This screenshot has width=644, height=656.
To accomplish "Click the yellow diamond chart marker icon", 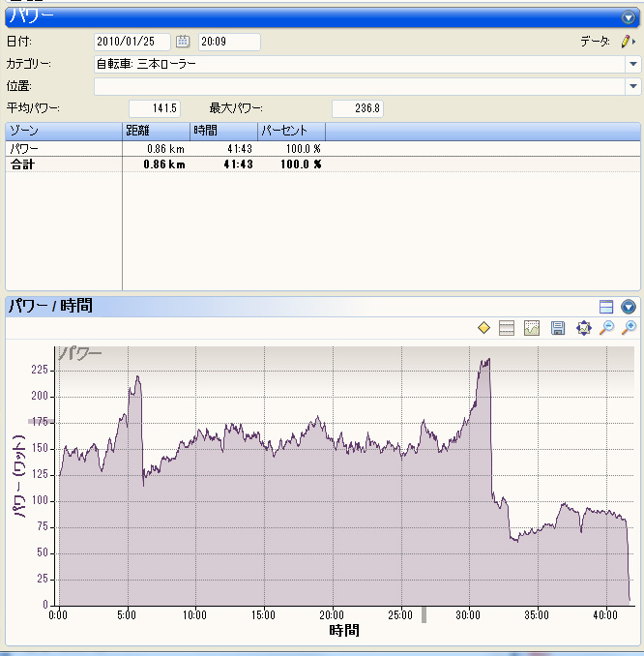I will pyautogui.click(x=483, y=328).
